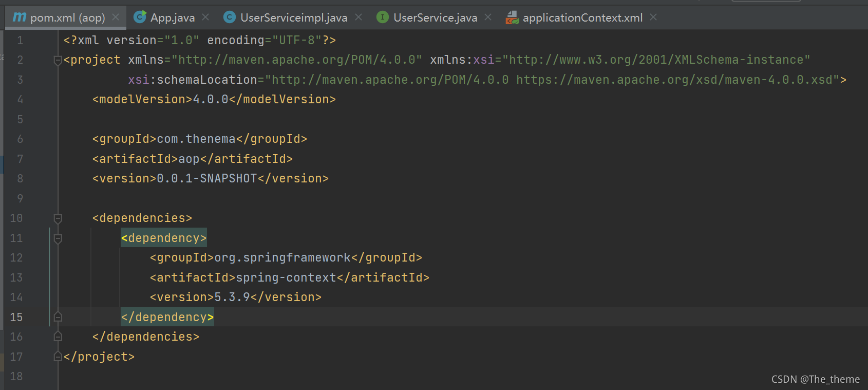Click line number 1 in the gutter
The image size is (868, 390).
20,41
